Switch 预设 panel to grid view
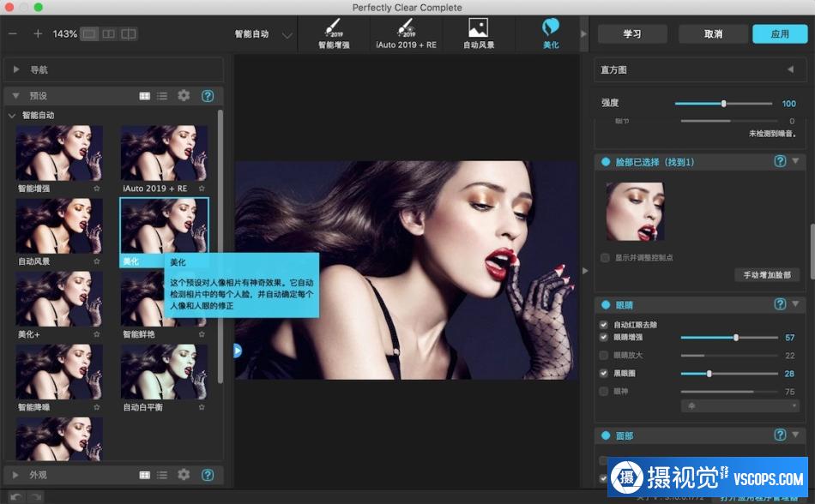The height and width of the screenshot is (504, 815). 144,96
